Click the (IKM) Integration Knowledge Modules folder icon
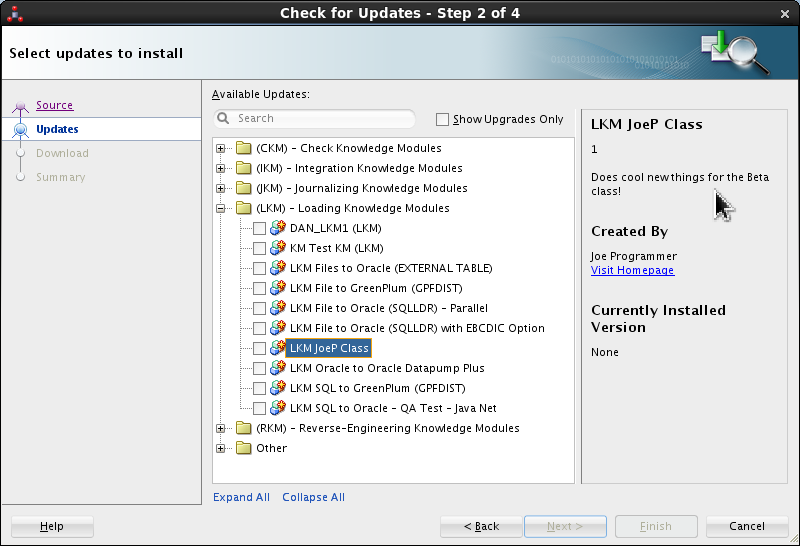800x546 pixels. (x=243, y=168)
